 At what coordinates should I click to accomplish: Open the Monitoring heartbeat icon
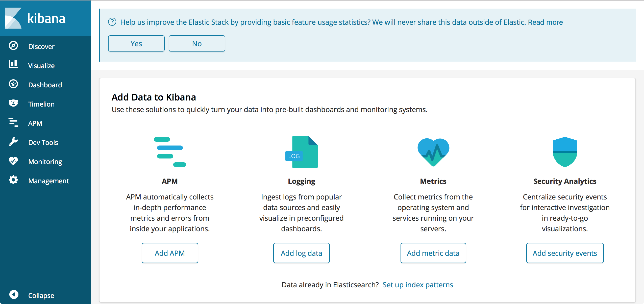[13, 161]
